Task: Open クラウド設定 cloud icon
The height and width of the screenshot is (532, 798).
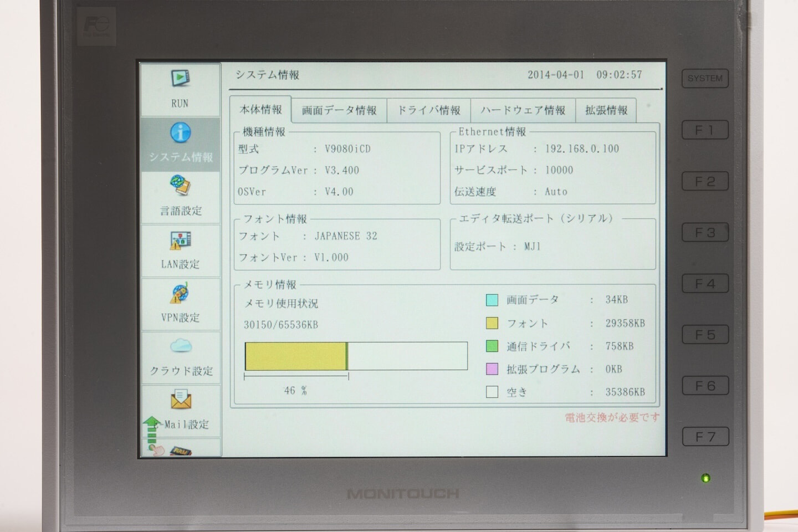Action: coord(181,347)
